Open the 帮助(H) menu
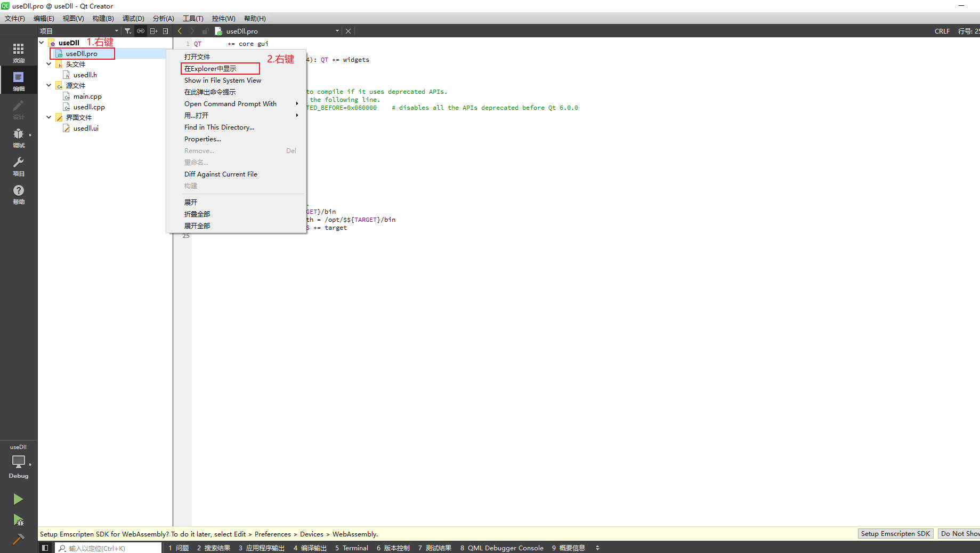The image size is (980, 553). (255, 18)
